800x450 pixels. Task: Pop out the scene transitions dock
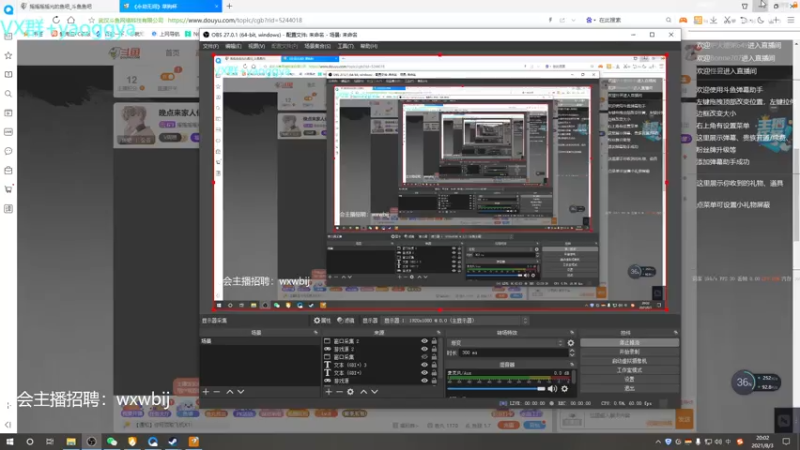572,333
